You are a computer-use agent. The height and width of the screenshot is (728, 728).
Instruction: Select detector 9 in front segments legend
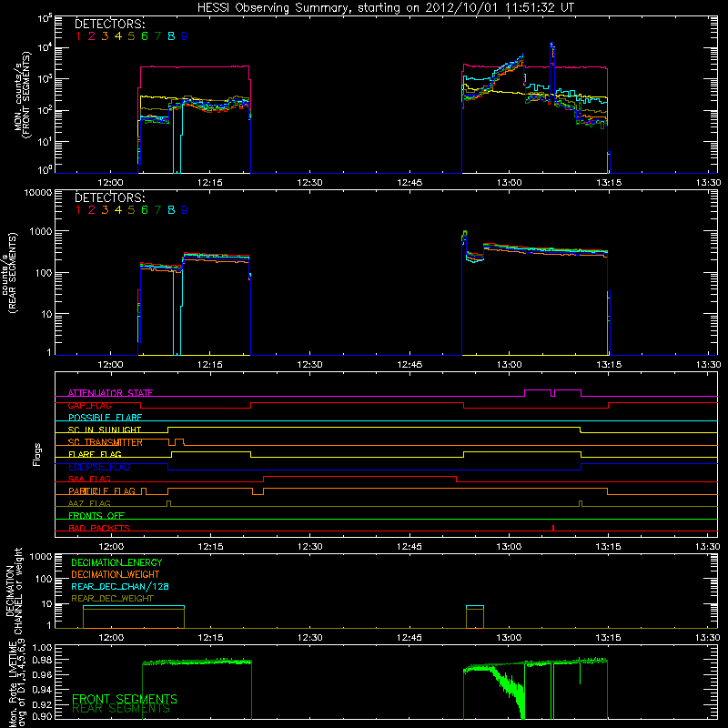pyautogui.click(x=185, y=36)
